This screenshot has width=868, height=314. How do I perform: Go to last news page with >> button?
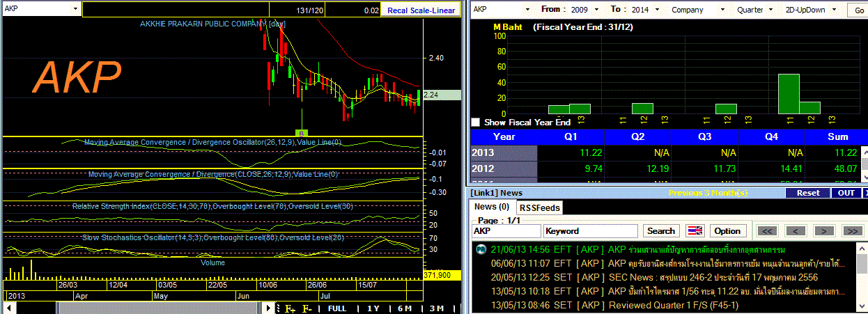coord(852,230)
